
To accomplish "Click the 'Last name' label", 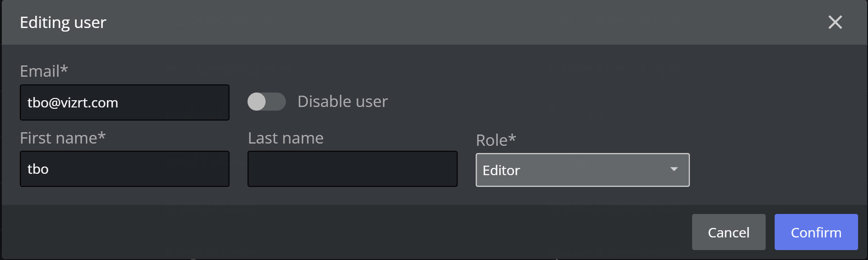I will pyautogui.click(x=285, y=138).
